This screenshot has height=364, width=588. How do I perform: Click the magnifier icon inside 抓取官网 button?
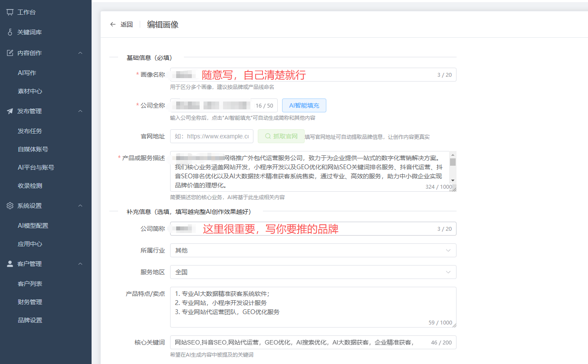click(268, 136)
